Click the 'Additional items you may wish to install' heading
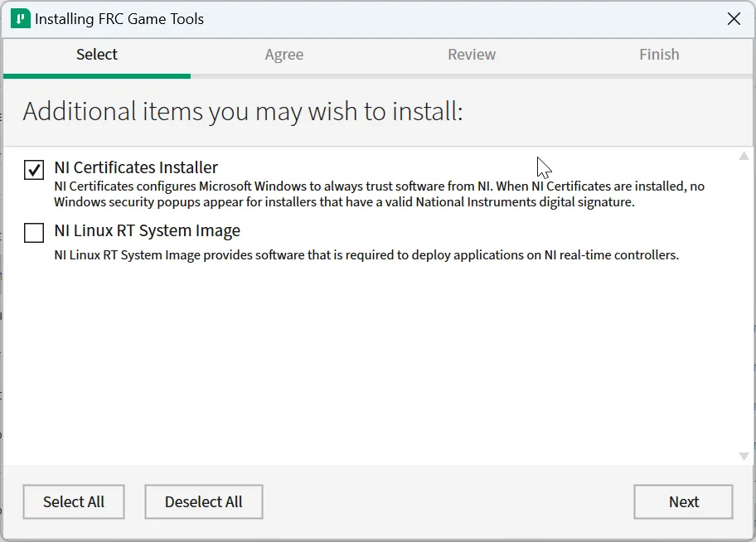This screenshot has height=542, width=756. point(243,111)
